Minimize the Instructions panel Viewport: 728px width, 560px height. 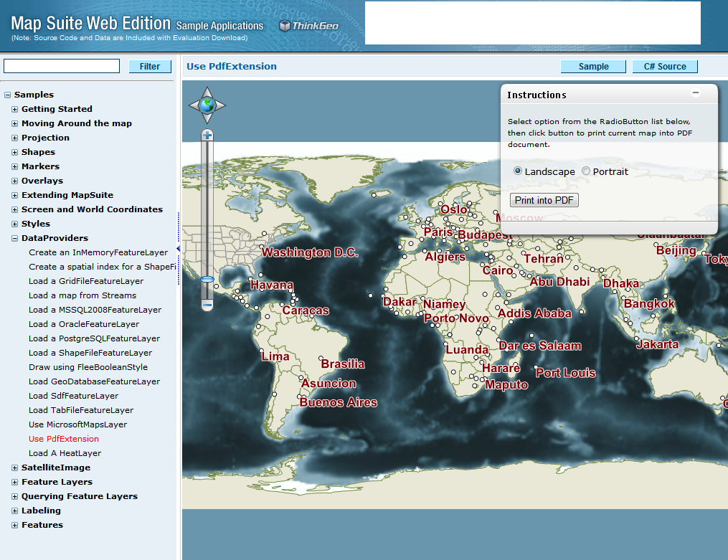(x=695, y=94)
